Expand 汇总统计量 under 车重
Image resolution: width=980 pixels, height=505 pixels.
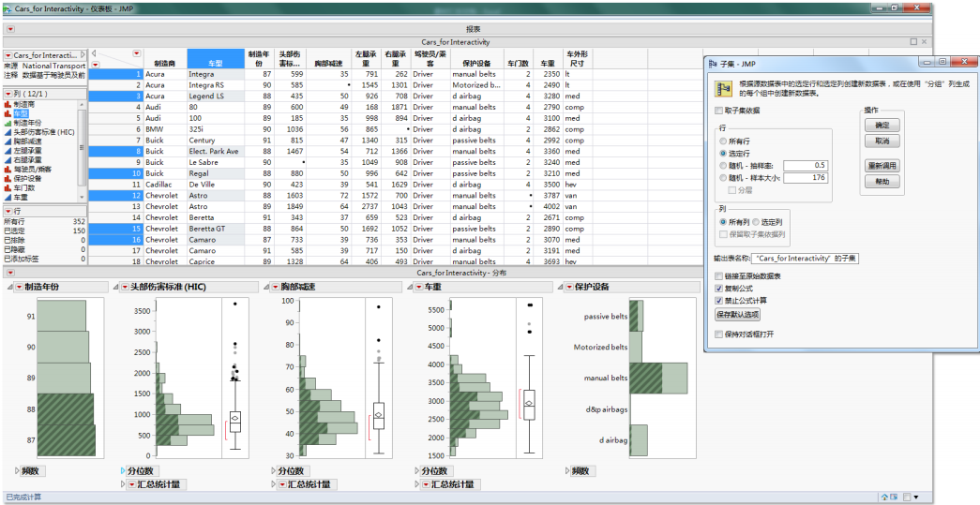click(x=417, y=484)
